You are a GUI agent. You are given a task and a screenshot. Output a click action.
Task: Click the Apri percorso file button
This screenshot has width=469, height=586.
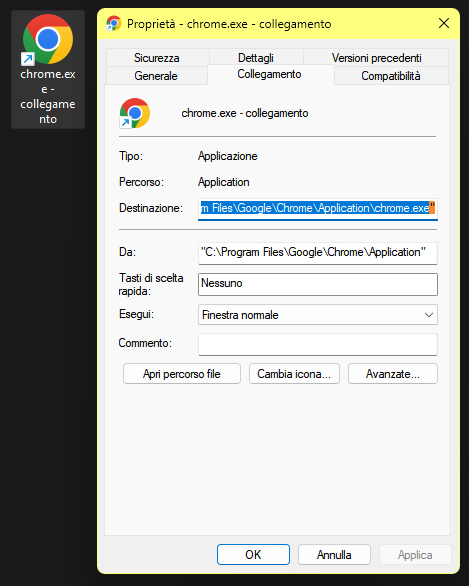[182, 374]
